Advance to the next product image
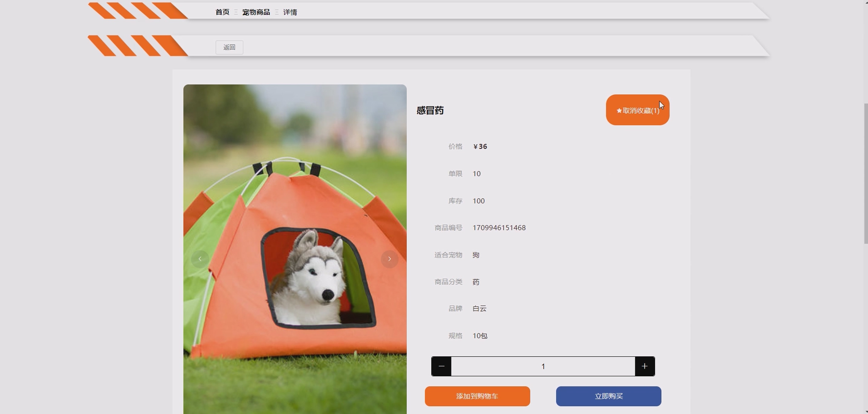 389,259
